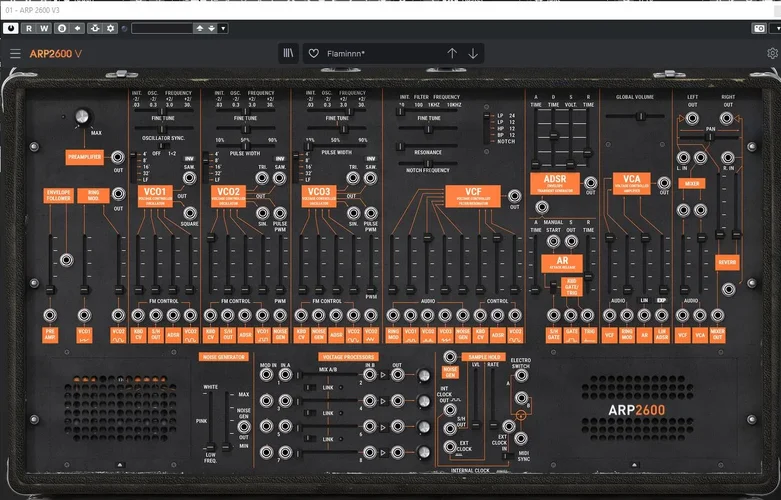Viewport: 781px width, 500px height.
Task: Click the ADSR OUT jack
Action: [591, 182]
